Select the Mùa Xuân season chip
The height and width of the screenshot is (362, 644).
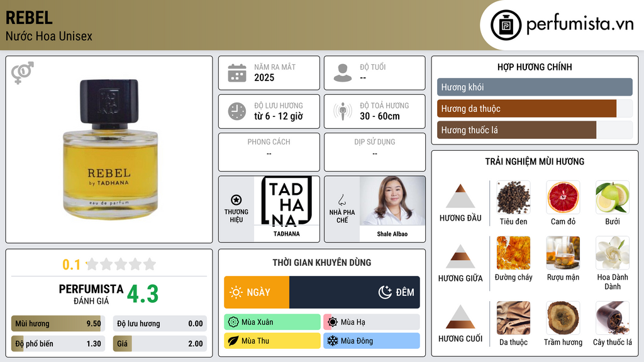(x=272, y=322)
